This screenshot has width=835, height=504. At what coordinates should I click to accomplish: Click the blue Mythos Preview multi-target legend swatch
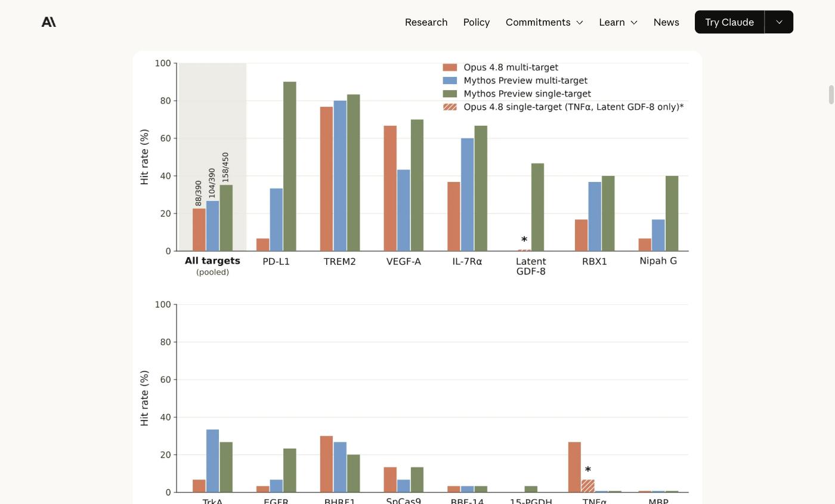[x=450, y=81]
